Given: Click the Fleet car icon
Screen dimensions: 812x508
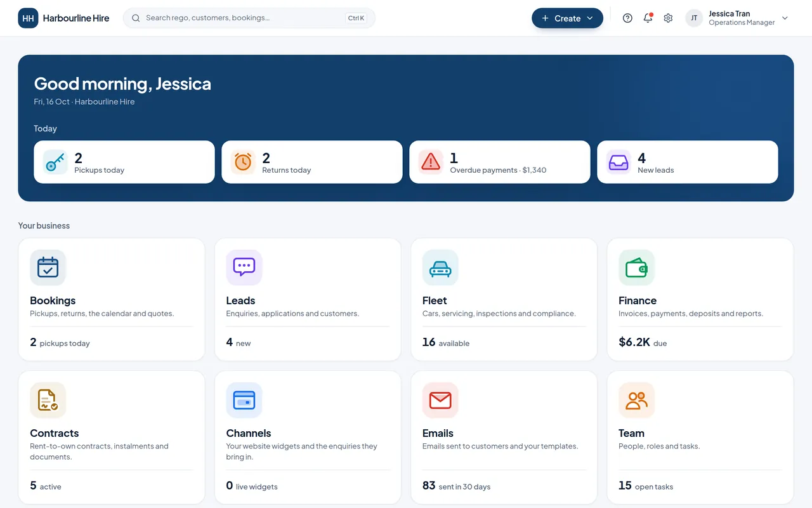Looking at the screenshot, I should (440, 267).
